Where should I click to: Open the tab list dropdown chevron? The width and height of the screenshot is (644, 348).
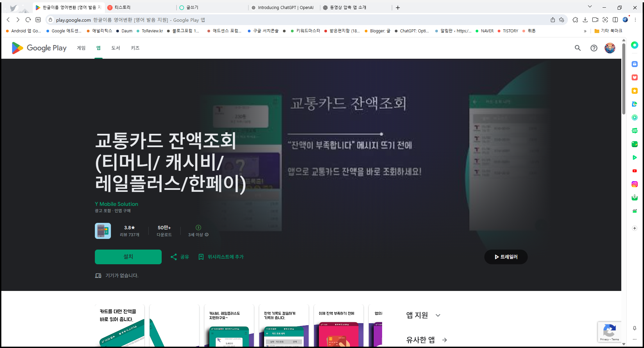click(590, 7)
